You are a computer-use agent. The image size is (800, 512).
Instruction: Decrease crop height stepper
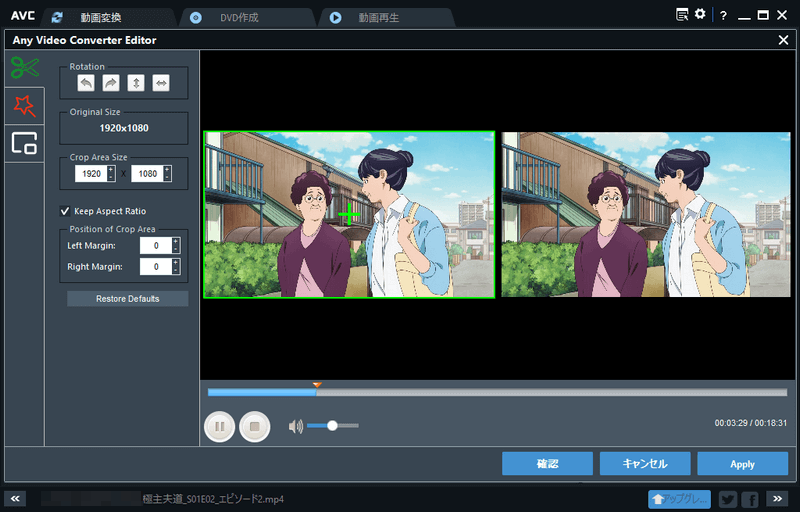[x=167, y=177]
